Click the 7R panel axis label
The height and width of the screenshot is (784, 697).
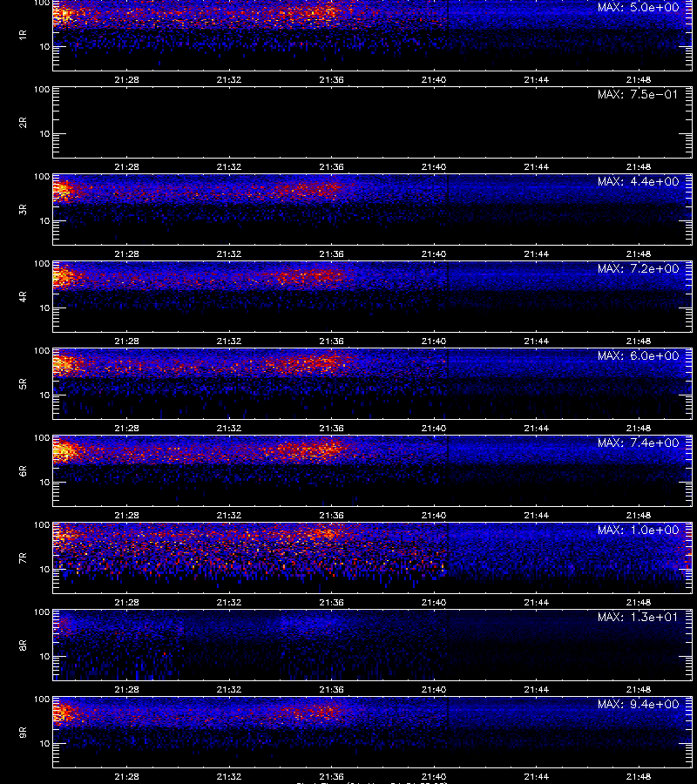point(23,558)
